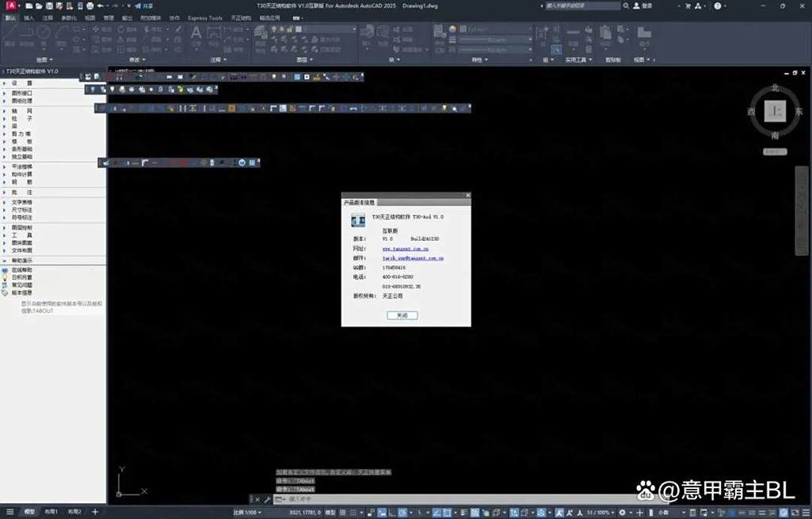Click the Undo arrow in quick access toolbar
Image resolution: width=812 pixels, height=519 pixels.
tap(101, 6)
